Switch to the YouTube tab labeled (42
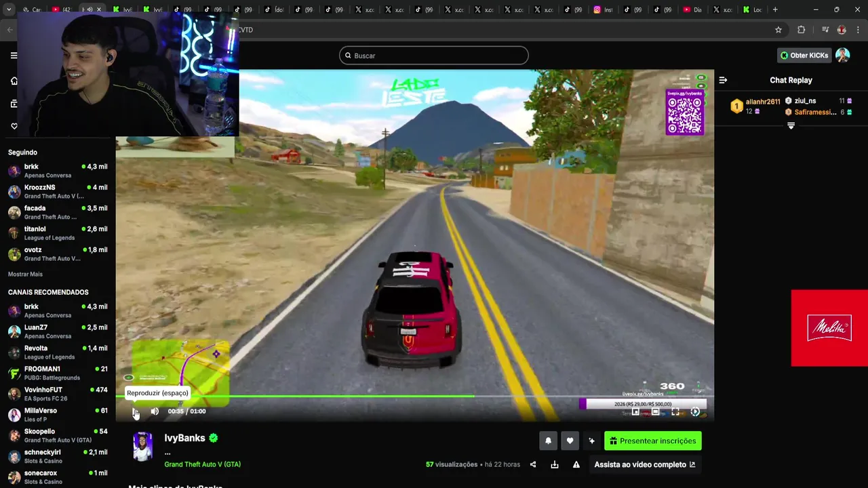Image resolution: width=868 pixels, height=488 pixels. coord(62,9)
